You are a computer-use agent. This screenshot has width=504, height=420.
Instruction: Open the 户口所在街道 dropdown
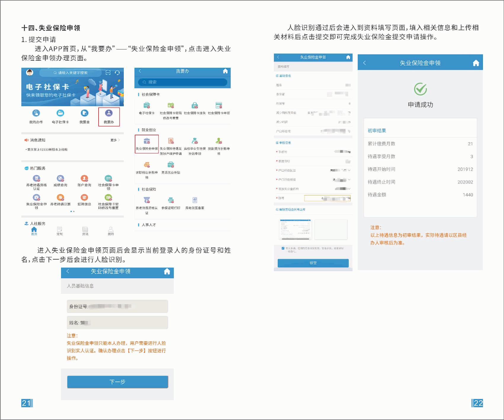(x=349, y=180)
